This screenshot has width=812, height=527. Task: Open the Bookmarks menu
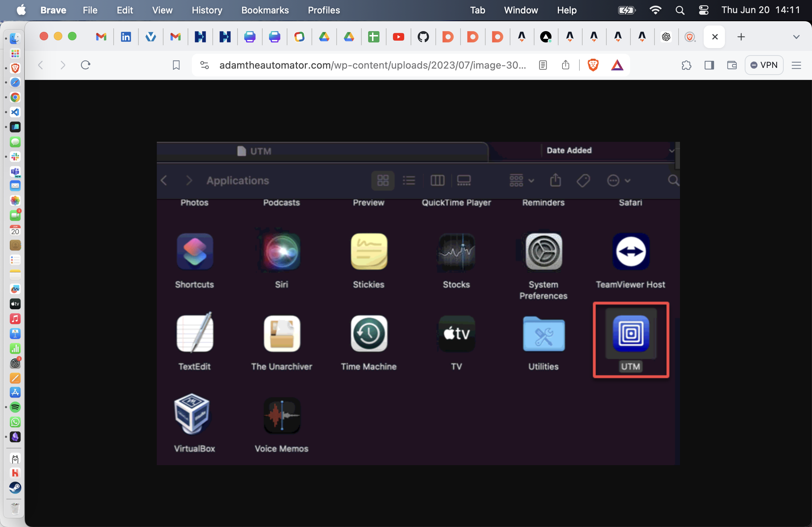pos(265,10)
